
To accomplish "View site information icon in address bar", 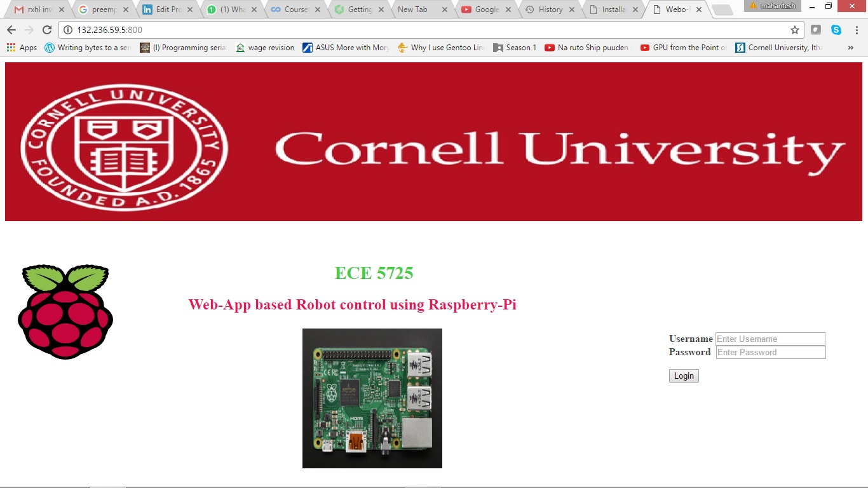I will click(69, 30).
